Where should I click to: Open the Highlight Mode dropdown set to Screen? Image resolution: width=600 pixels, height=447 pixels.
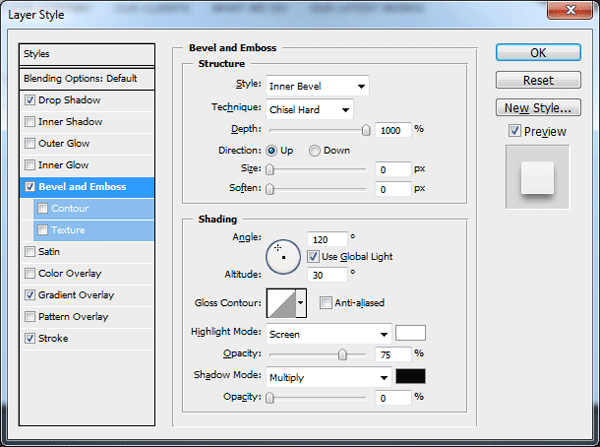pyautogui.click(x=329, y=334)
